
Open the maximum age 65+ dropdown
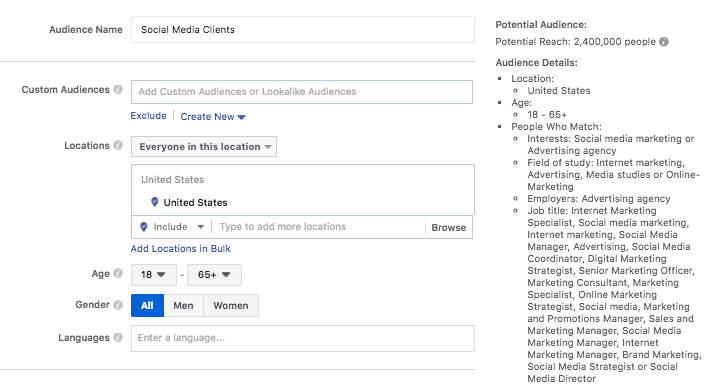point(214,275)
